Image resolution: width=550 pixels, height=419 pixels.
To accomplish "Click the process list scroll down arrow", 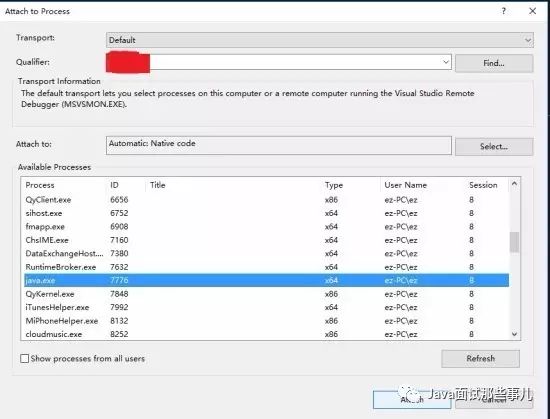I will pos(514,334).
